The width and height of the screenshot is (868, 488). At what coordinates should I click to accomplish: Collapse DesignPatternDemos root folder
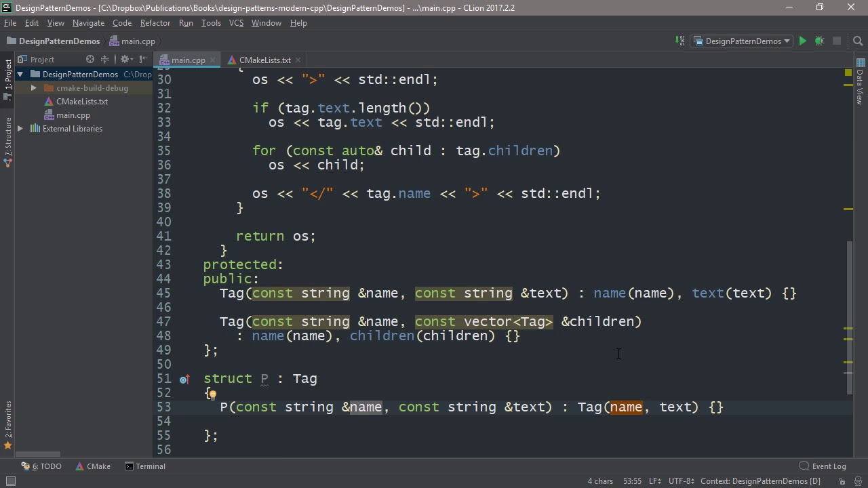[20, 75]
